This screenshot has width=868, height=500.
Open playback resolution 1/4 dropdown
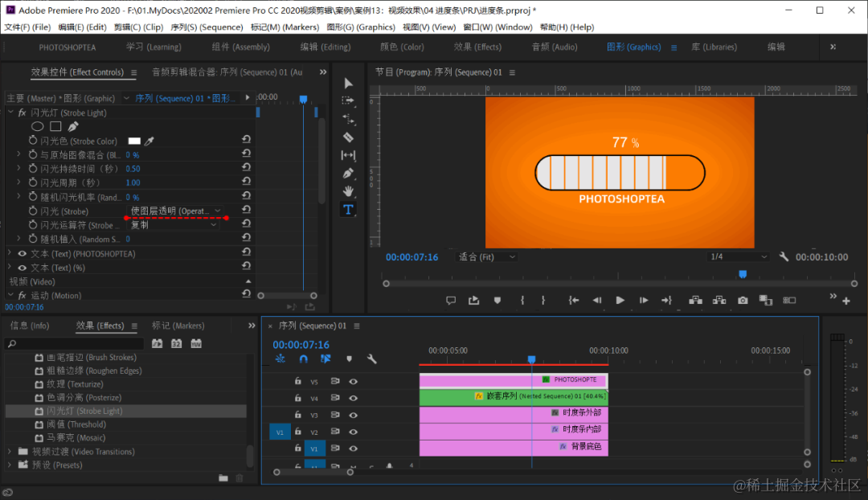(739, 257)
